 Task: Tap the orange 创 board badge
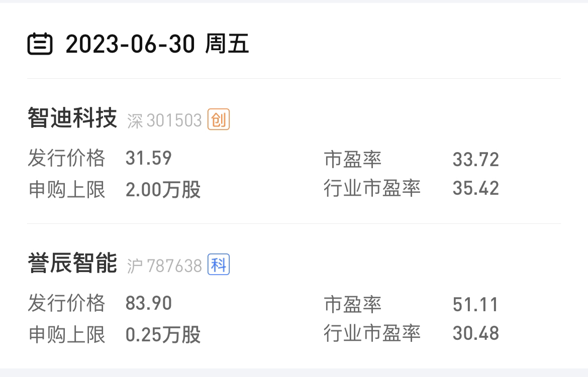tap(219, 119)
